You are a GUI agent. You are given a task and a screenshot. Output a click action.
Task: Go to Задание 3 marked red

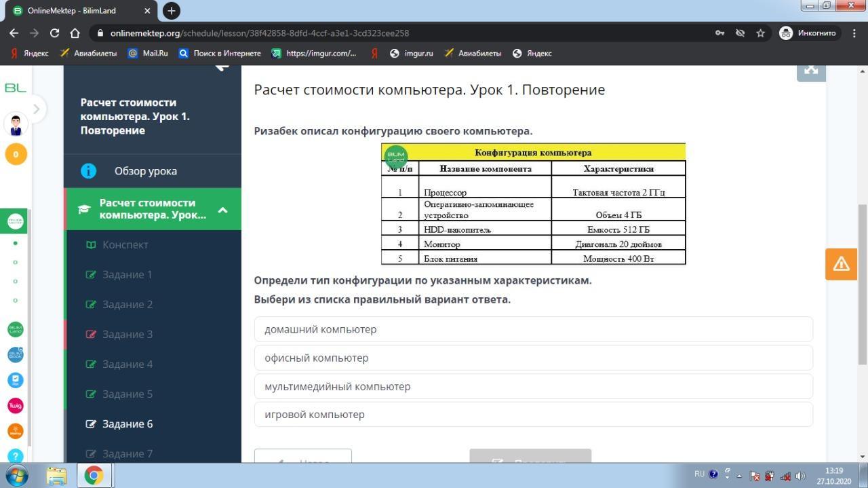coord(153,335)
